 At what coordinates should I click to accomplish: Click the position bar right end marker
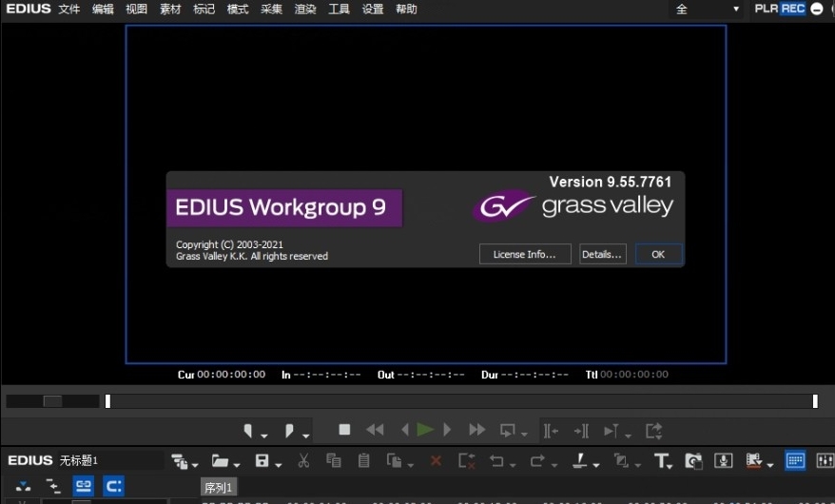[815, 401]
